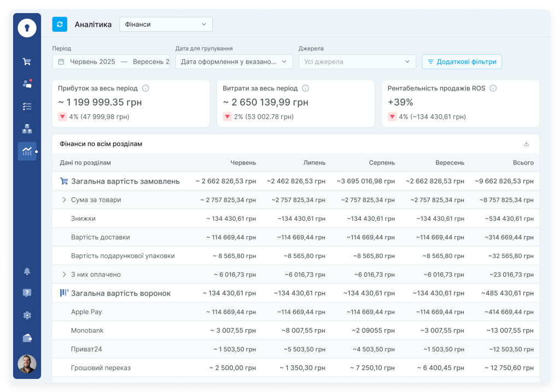Screen dimensions: 560x392
Task: Open the customers chat icon in sidebar
Action: [27, 84]
